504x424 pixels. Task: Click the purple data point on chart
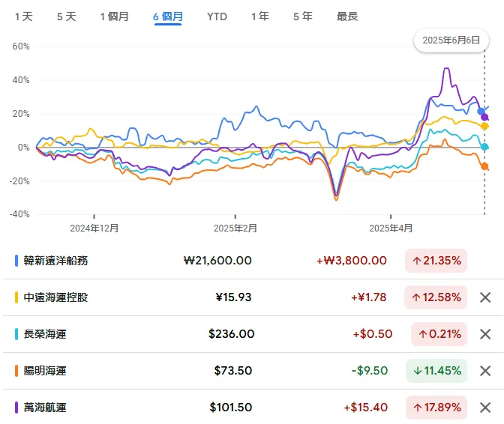click(484, 117)
